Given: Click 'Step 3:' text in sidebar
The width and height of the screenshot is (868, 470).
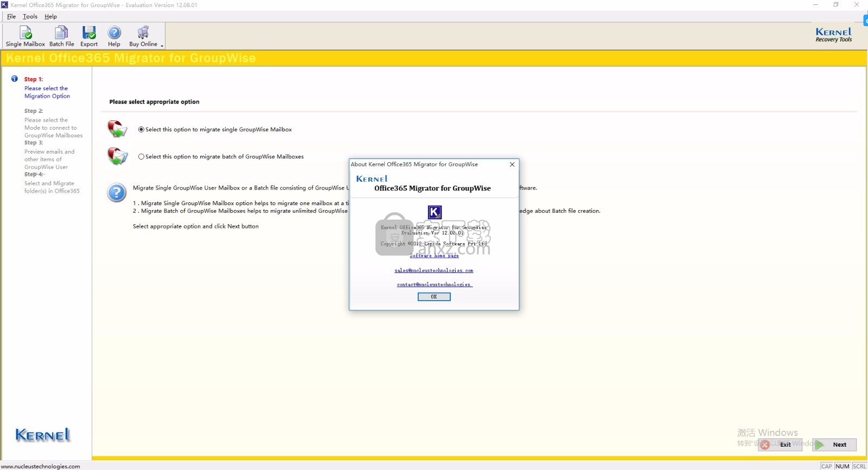Looking at the screenshot, I should pos(34,143).
